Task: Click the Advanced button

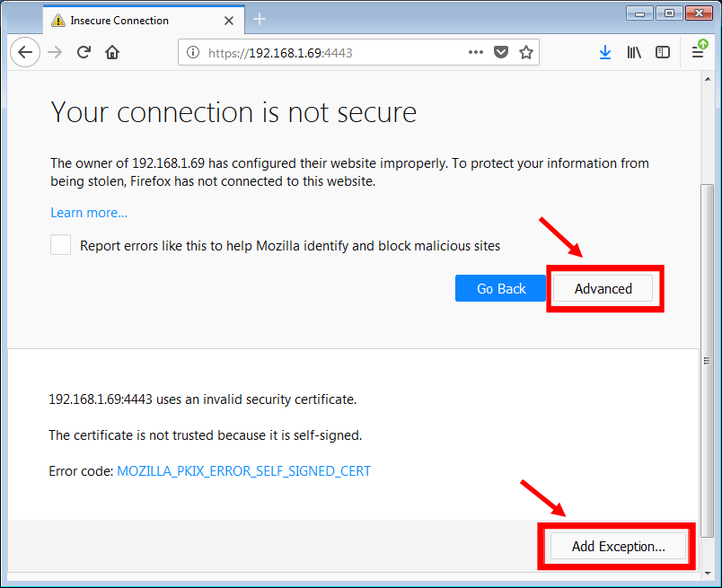Action: click(603, 288)
